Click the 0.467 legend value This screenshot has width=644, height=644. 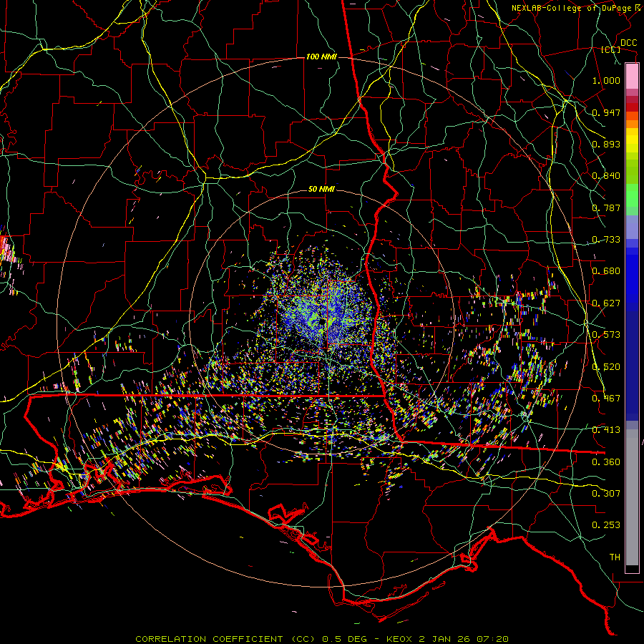click(606, 399)
